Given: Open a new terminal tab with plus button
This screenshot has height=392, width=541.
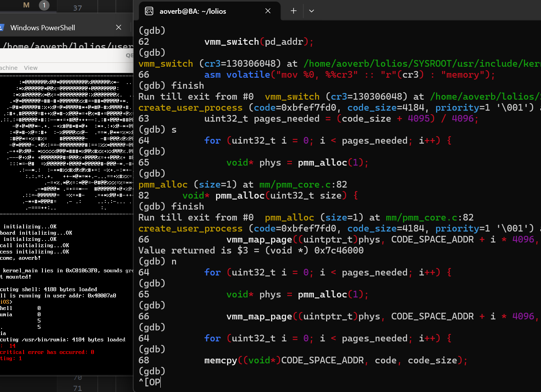Looking at the screenshot, I should (x=293, y=11).
